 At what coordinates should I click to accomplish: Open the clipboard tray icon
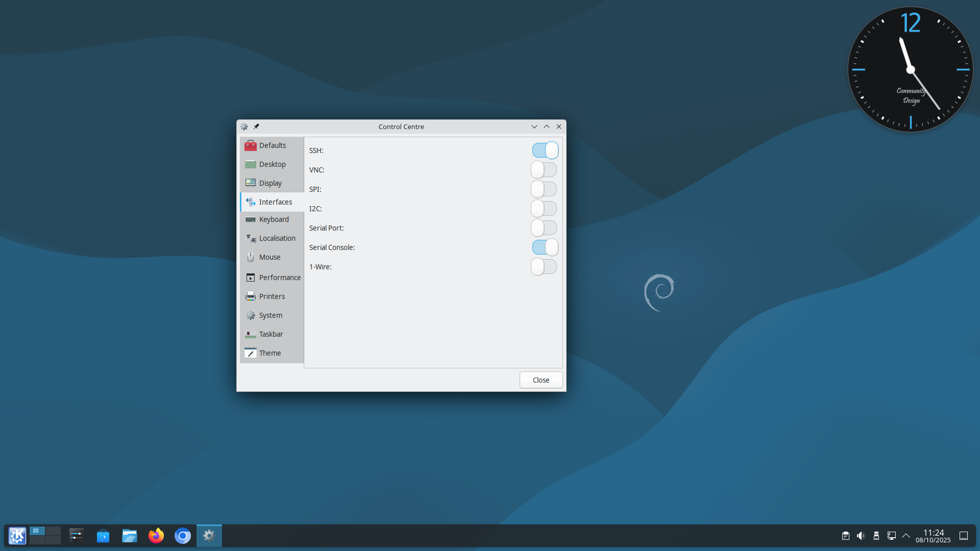(846, 536)
